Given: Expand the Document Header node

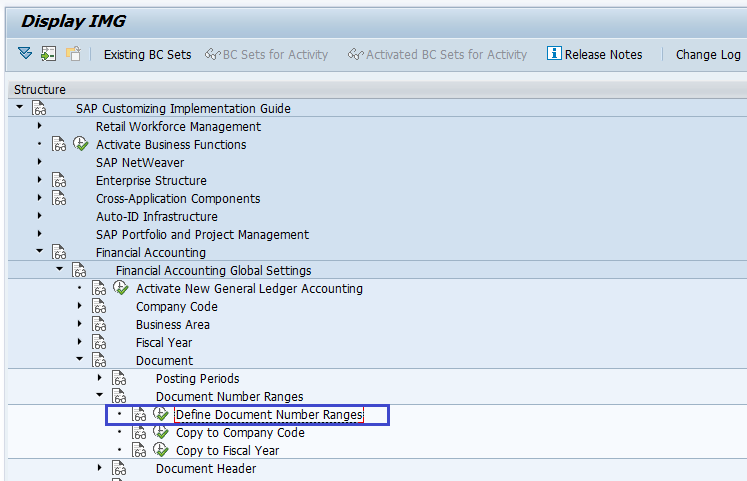Looking at the screenshot, I should pyautogui.click(x=100, y=468).
